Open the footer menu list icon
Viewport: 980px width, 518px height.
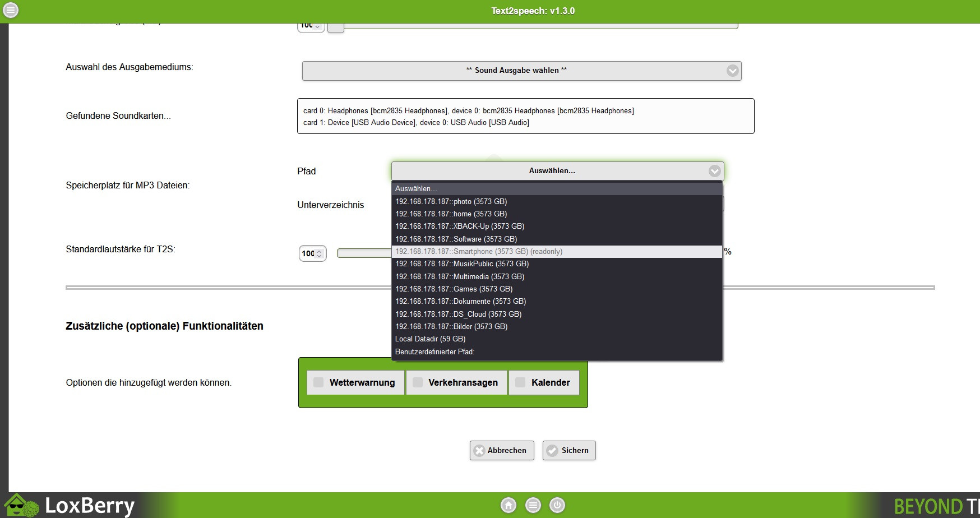coord(533,505)
